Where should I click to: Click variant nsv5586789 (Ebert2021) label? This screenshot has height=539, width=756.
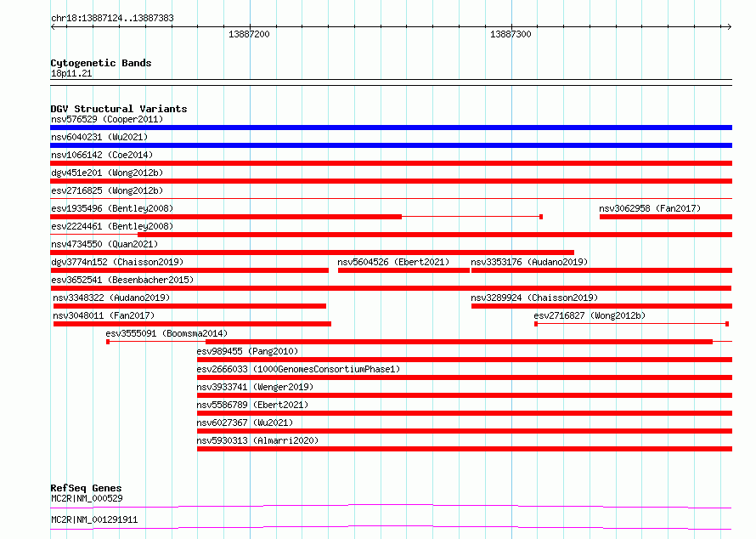(252, 405)
